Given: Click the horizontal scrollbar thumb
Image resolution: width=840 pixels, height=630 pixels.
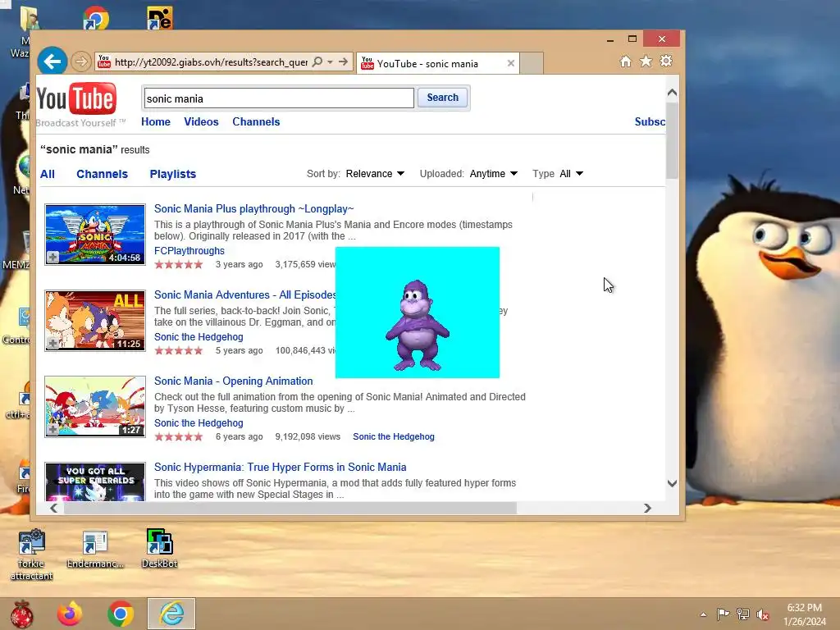Looking at the screenshot, I should (x=290, y=508).
